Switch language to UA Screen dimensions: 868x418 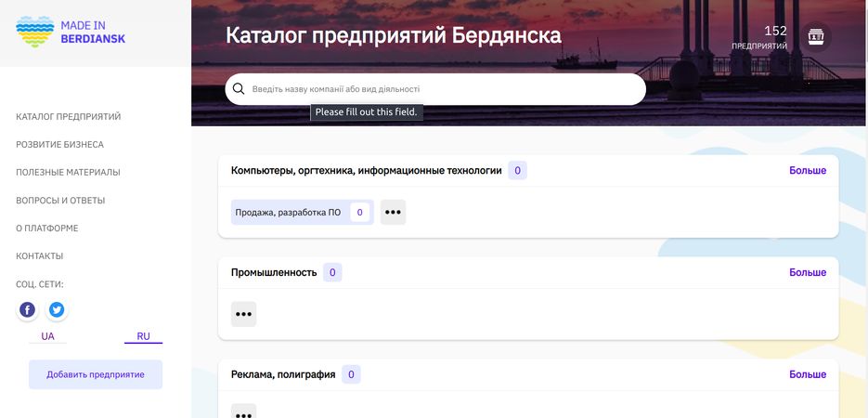[x=47, y=336]
